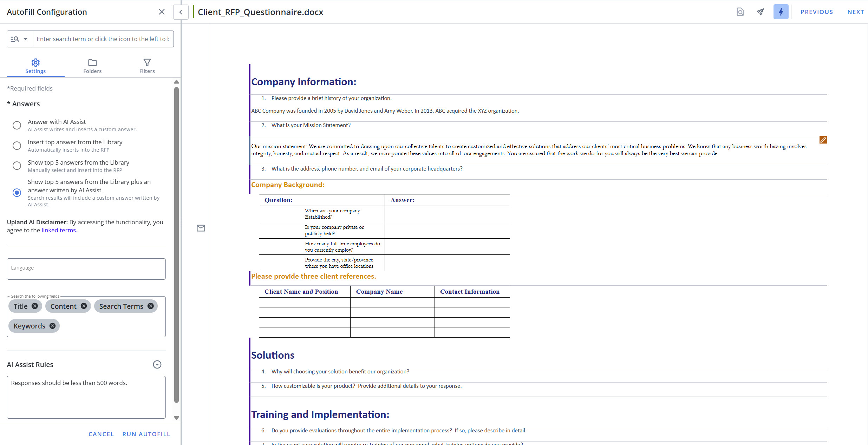The image size is (868, 445).
Task: Select question 'Why will choosing your solution benefit'
Action: pyautogui.click(x=340, y=372)
